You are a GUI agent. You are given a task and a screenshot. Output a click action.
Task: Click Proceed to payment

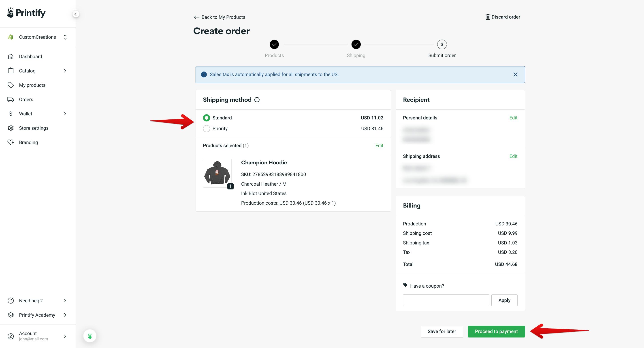click(x=496, y=331)
